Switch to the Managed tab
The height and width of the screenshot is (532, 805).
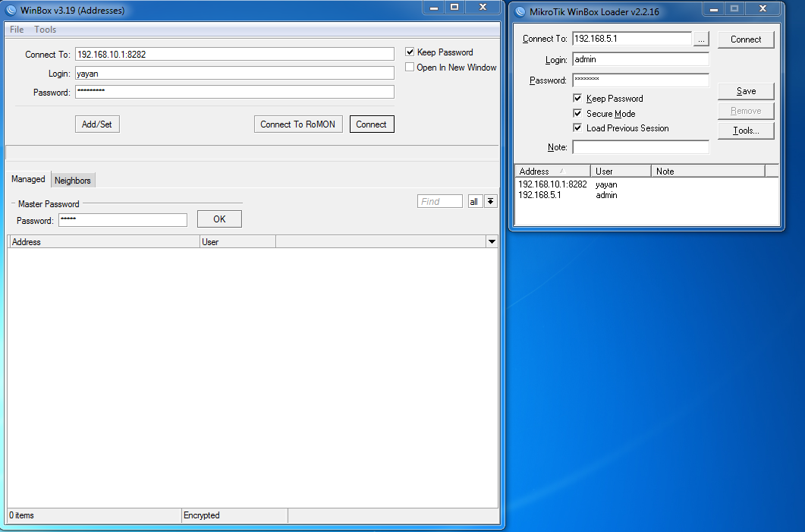point(28,179)
